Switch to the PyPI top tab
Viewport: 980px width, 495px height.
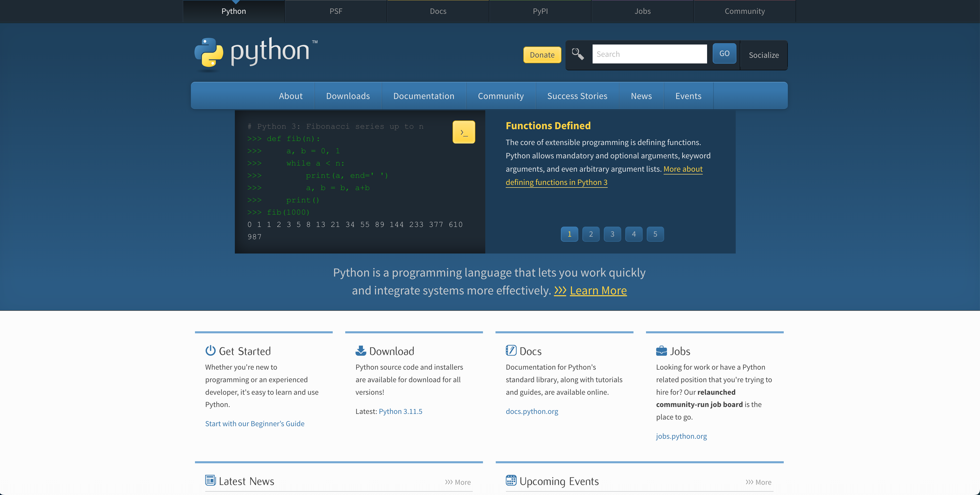(x=540, y=11)
